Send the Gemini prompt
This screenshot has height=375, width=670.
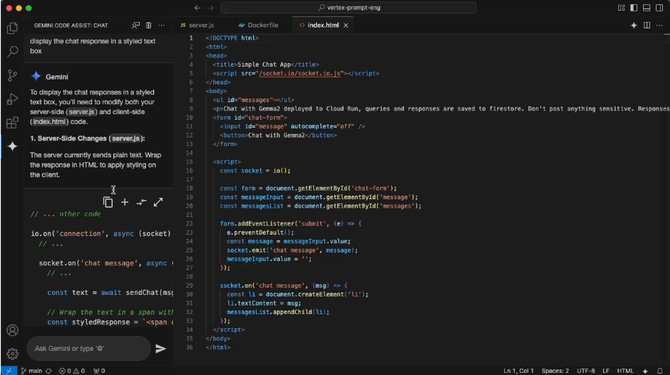(x=161, y=349)
